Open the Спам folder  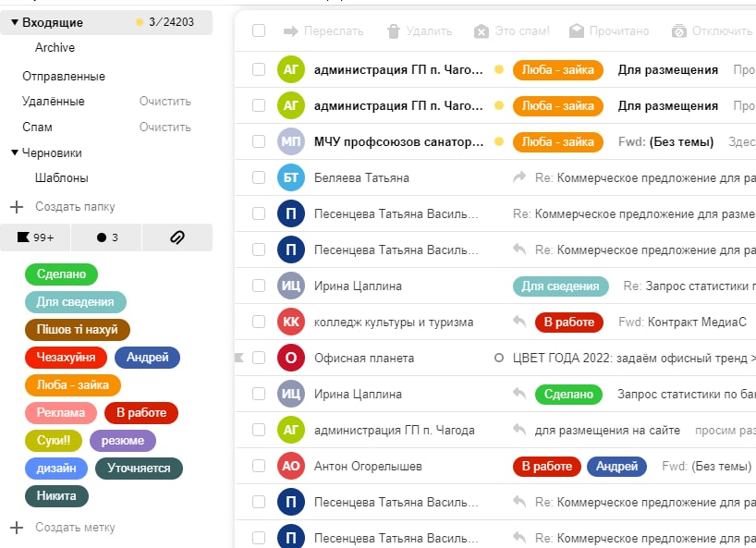click(x=37, y=128)
